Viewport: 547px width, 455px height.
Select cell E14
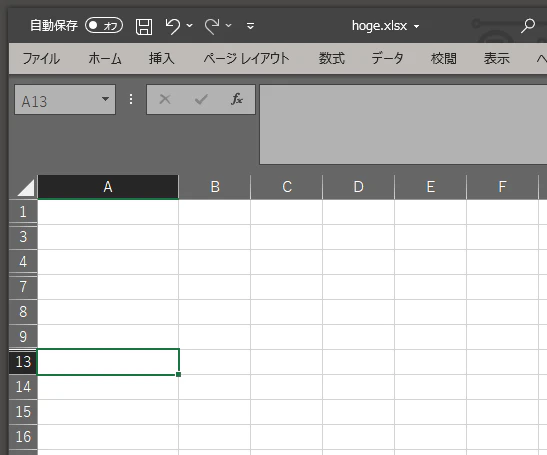coord(430,387)
